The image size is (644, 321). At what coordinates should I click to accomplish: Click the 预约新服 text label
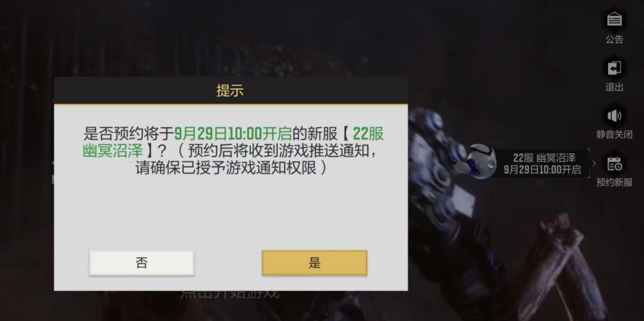pos(614,182)
